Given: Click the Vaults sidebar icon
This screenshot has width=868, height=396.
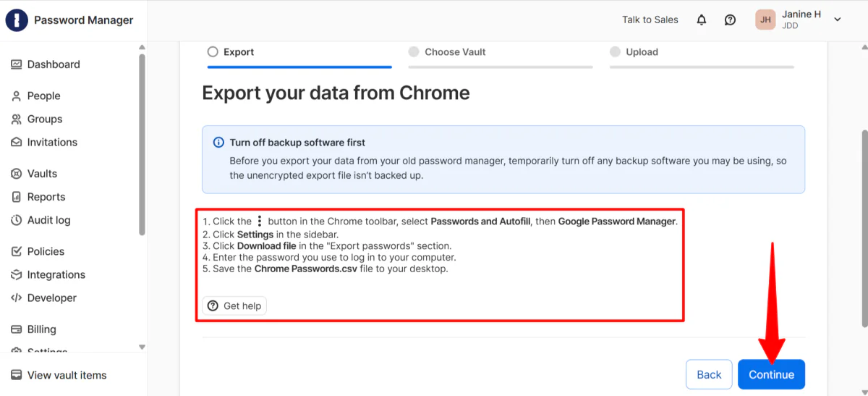Looking at the screenshot, I should (x=17, y=174).
